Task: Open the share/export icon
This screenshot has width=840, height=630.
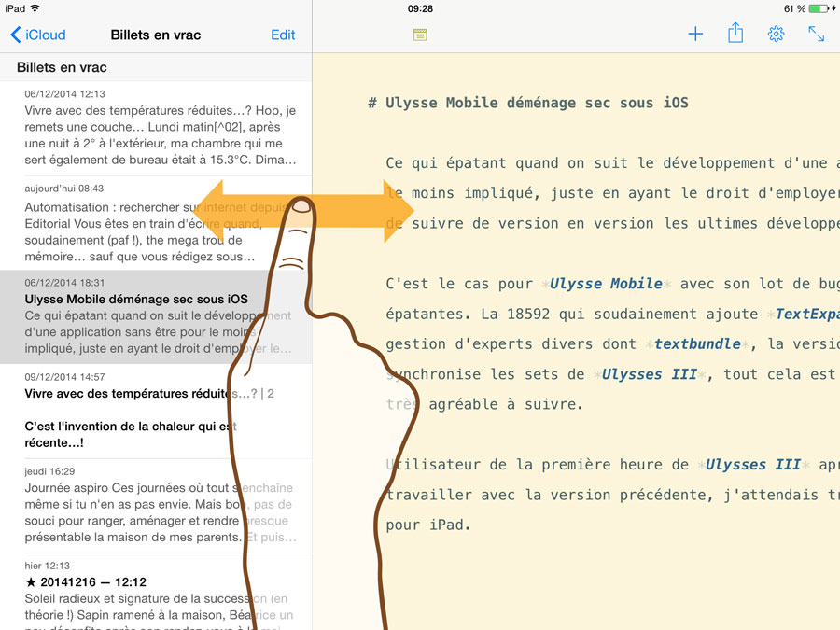Action: [735, 35]
